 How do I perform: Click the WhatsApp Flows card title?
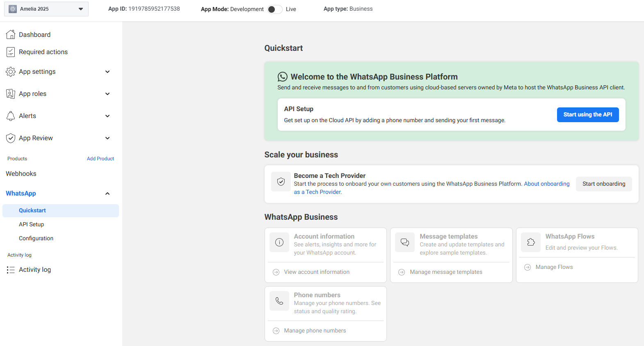click(570, 237)
